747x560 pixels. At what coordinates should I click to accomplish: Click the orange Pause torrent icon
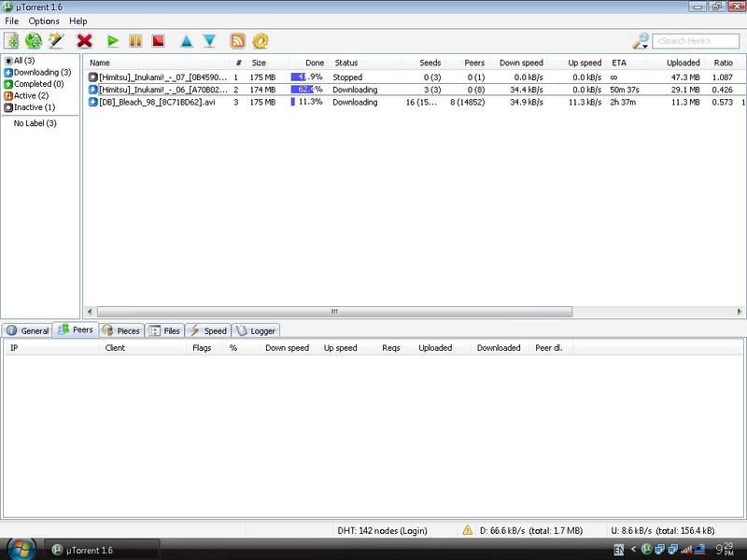135,41
